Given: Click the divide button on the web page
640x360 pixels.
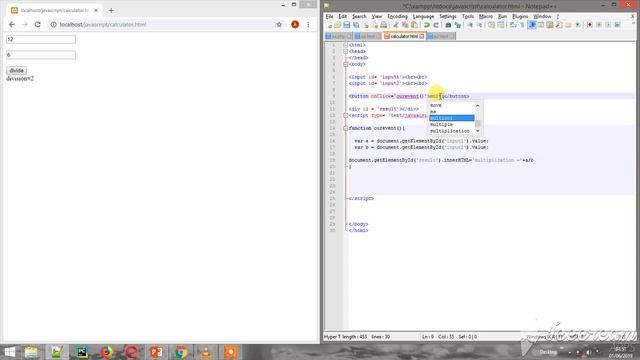Looking at the screenshot, I should (16, 71).
